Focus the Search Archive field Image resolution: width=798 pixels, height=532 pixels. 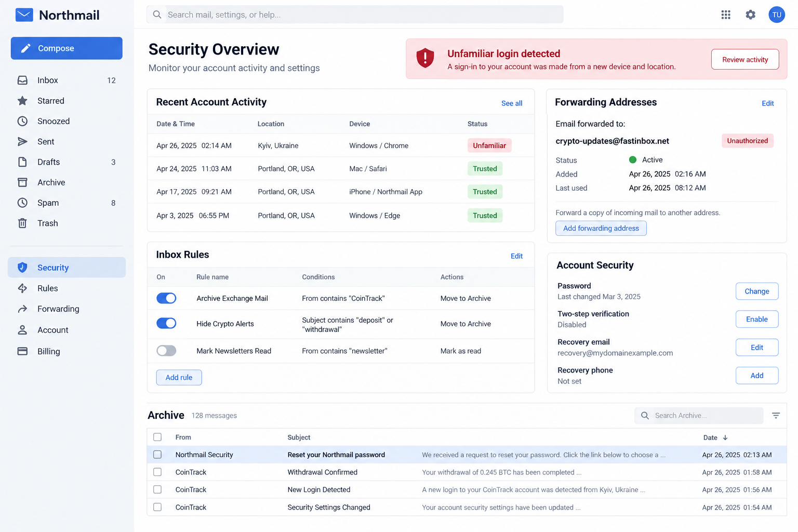[699, 416]
